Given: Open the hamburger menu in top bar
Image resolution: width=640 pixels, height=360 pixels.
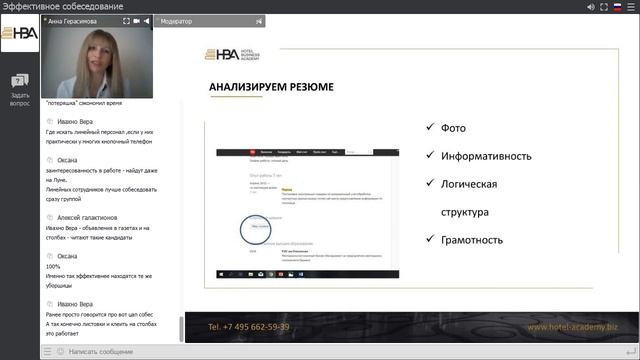Looking at the screenshot, I should point(631,7).
